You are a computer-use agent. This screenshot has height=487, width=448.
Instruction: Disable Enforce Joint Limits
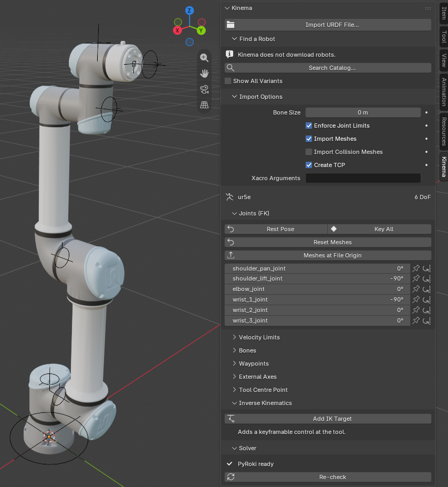point(309,126)
